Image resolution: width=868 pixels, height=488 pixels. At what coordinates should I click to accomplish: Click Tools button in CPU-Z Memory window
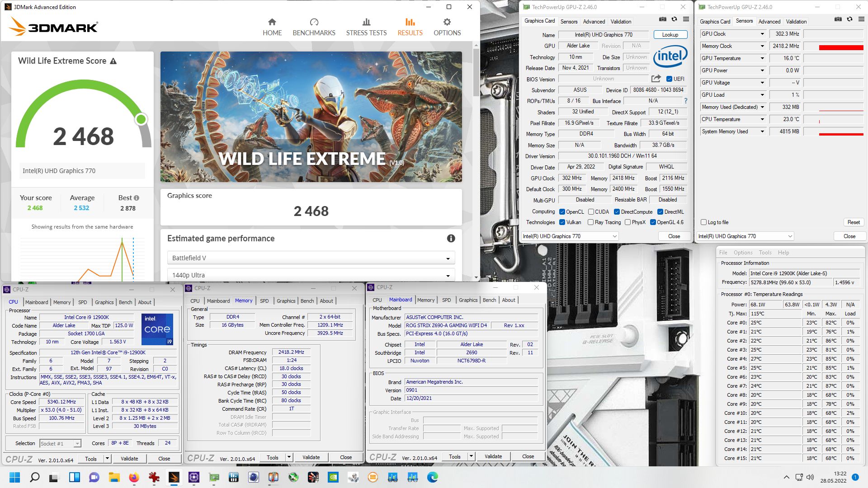click(x=273, y=457)
